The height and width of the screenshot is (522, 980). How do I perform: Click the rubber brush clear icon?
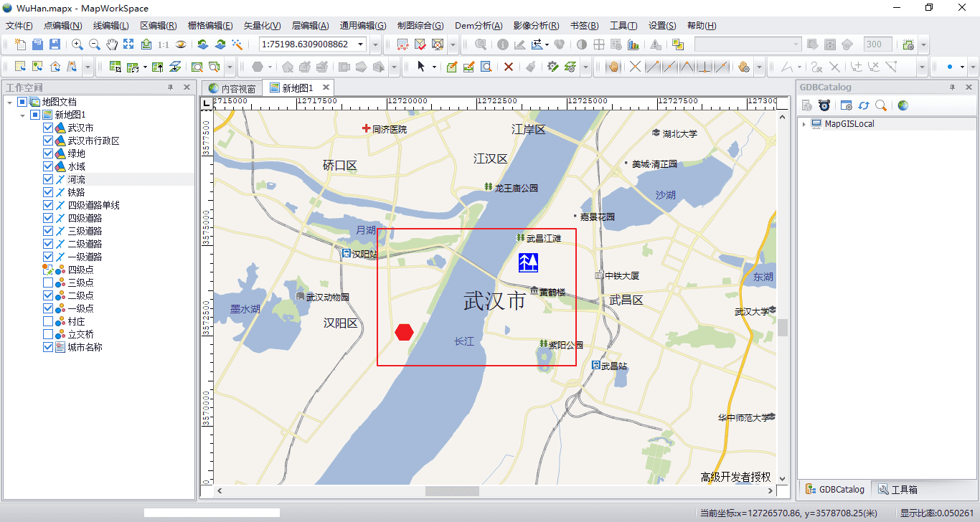coord(531,67)
